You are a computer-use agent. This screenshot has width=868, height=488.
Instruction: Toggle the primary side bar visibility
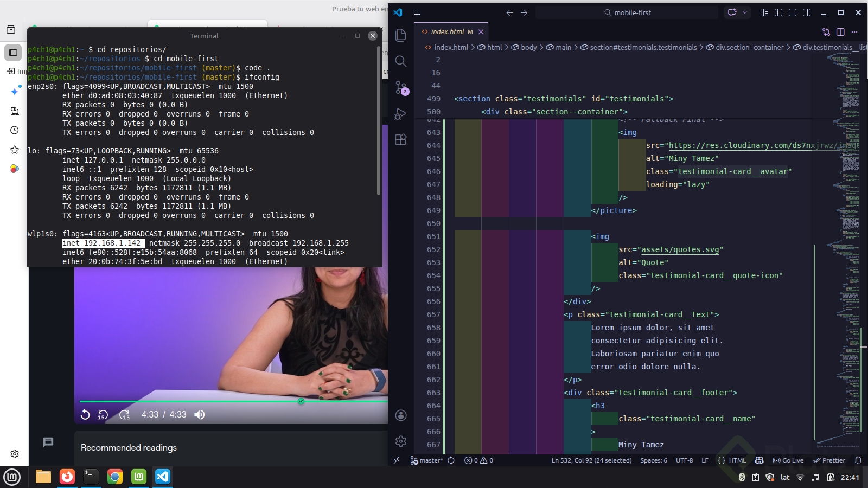point(778,12)
